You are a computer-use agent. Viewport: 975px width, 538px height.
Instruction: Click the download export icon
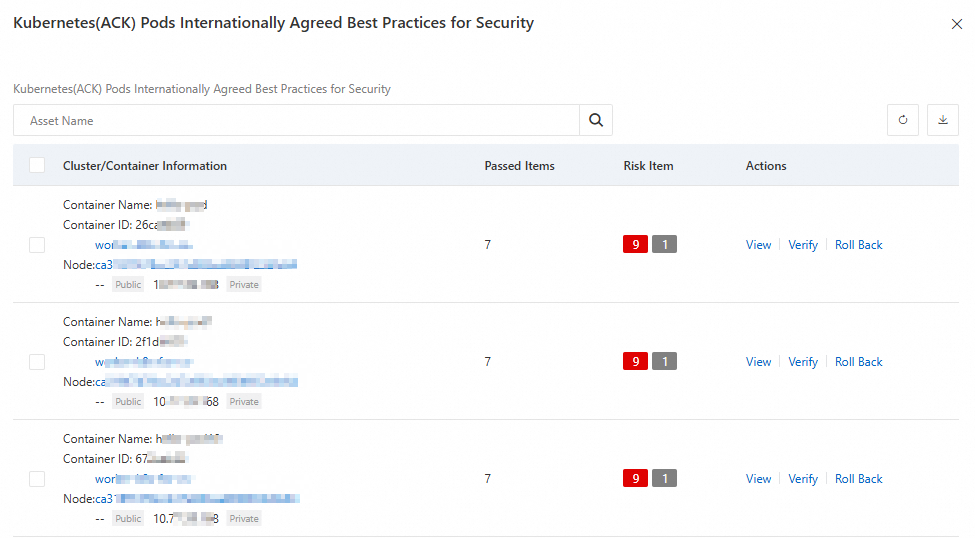(x=942, y=121)
